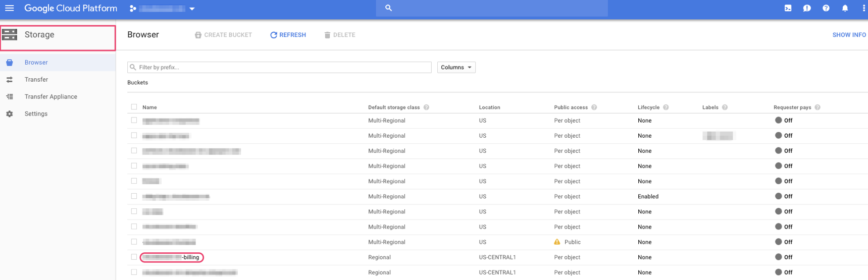This screenshot has height=280, width=868.
Task: Click the Google Cloud Platform logo text
Action: [x=71, y=9]
